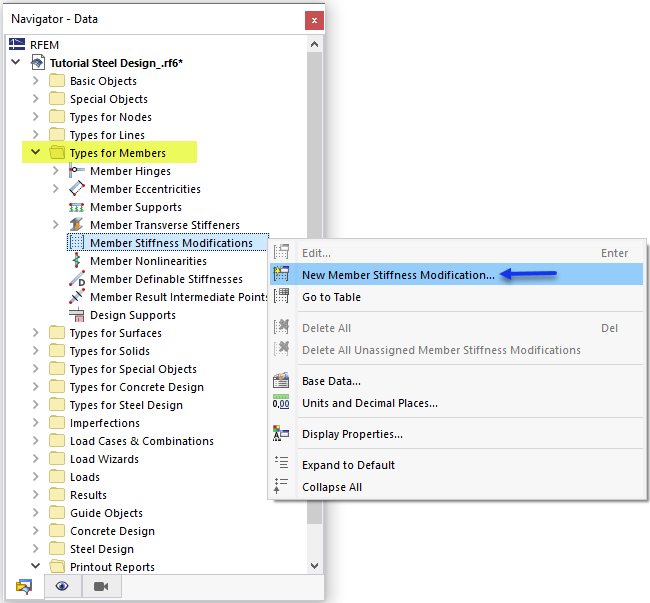Choose Go to Table menu entry

pyautogui.click(x=456, y=297)
